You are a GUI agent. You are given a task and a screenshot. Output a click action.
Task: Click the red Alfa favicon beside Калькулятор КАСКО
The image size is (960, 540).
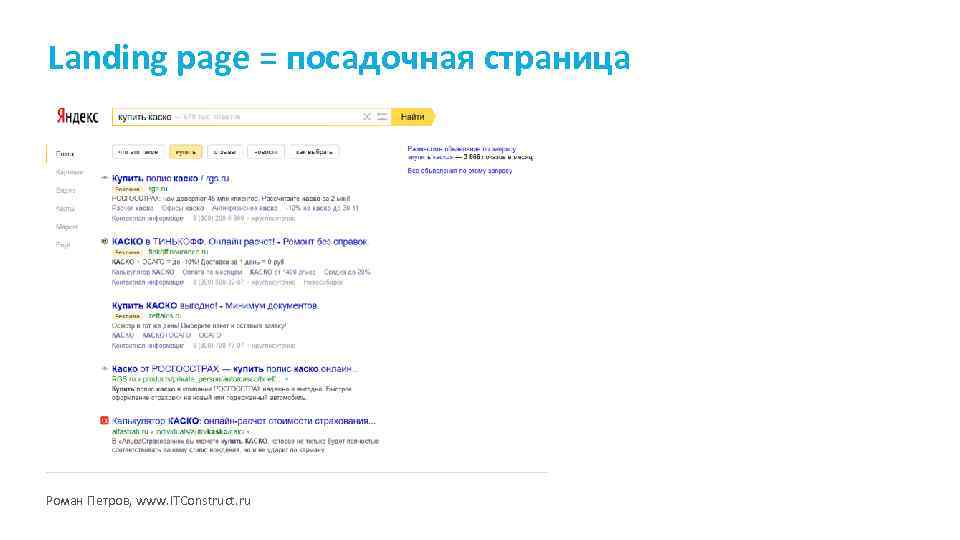point(104,421)
